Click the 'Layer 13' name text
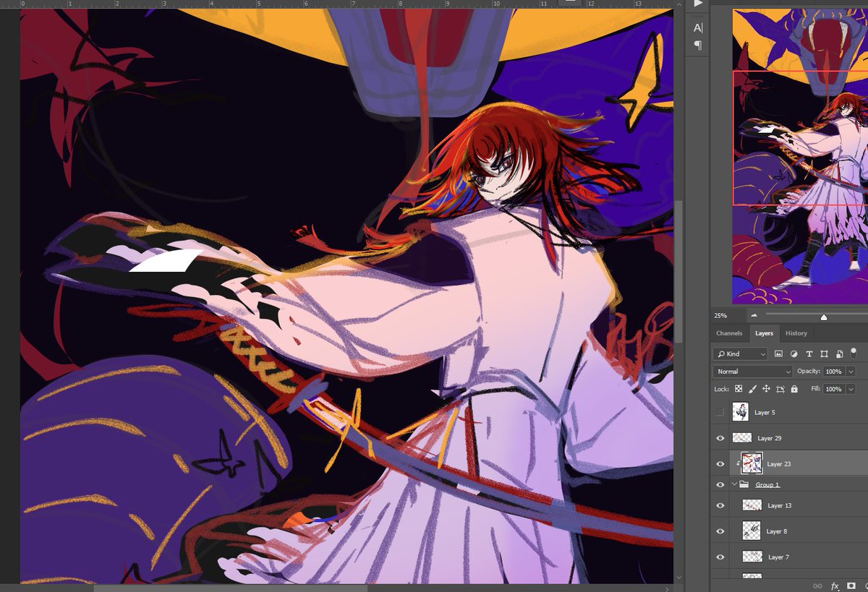The image size is (868, 592). coord(779,505)
